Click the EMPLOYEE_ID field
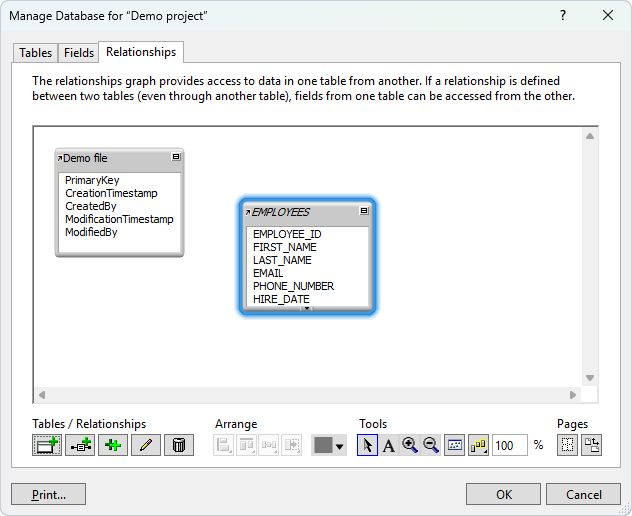This screenshot has height=516, width=632. click(x=287, y=234)
